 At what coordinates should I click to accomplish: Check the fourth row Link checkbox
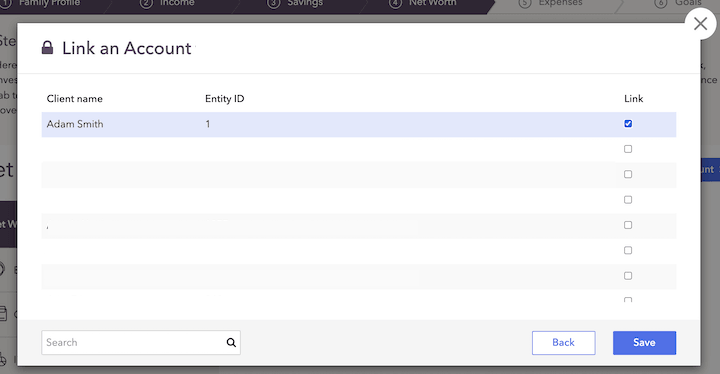point(628,199)
